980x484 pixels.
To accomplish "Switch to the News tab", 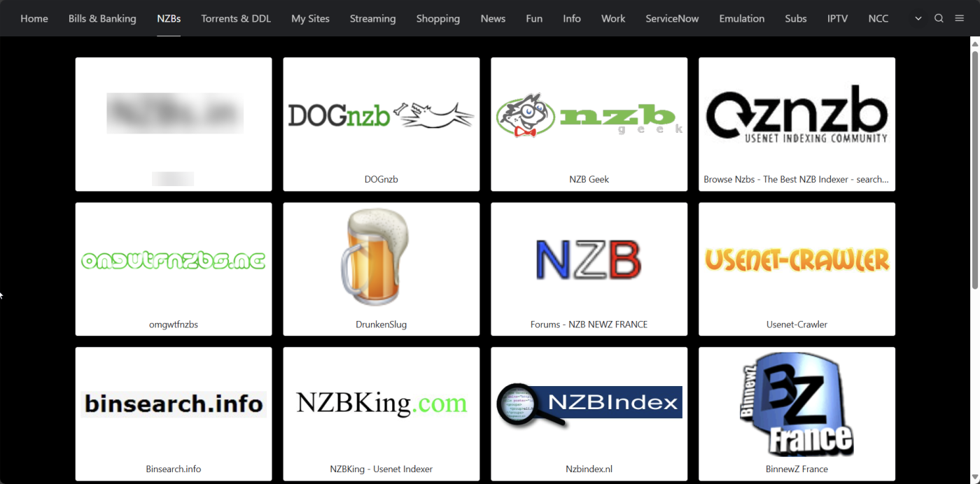I will pyautogui.click(x=493, y=18).
